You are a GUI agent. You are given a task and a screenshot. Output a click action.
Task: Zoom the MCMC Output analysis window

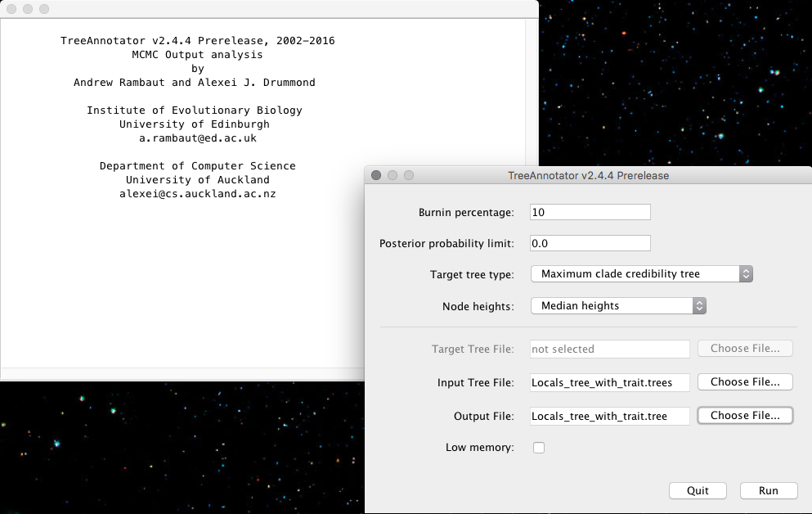point(44,9)
